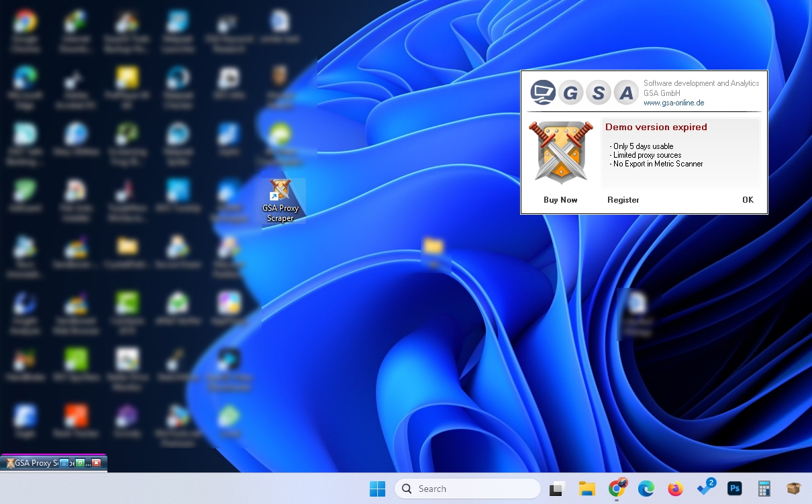Image resolution: width=812 pixels, height=504 pixels.
Task: Restore the minimized GSA Proxy Scraper window
Action: point(80,463)
